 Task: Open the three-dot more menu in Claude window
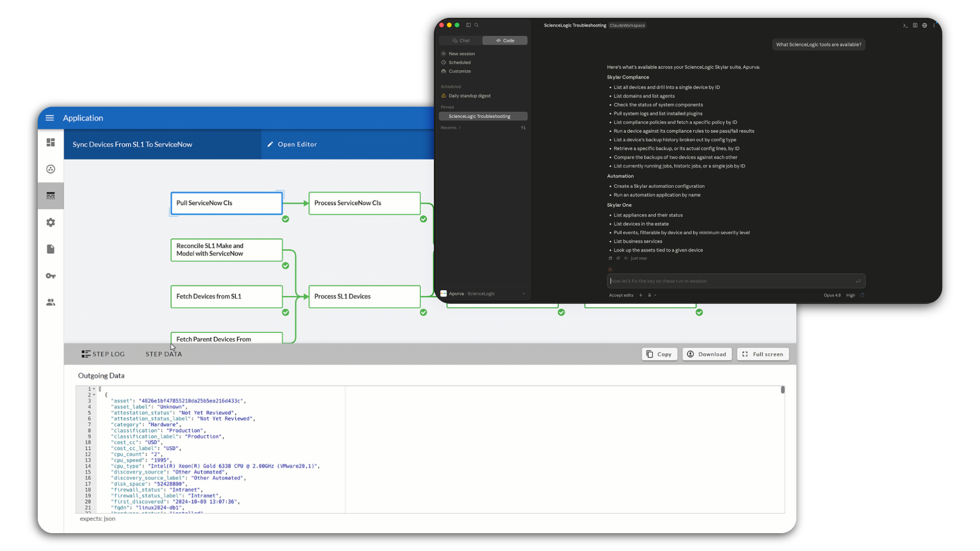(934, 25)
